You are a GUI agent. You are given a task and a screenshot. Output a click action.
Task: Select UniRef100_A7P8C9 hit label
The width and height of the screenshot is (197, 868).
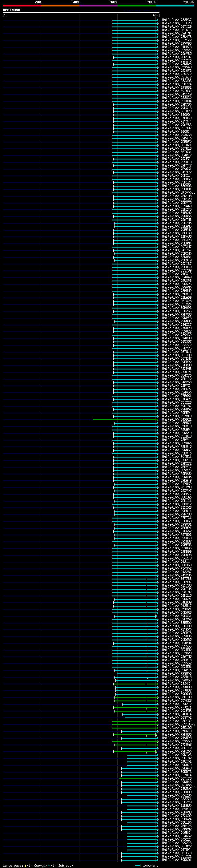[176, 118]
